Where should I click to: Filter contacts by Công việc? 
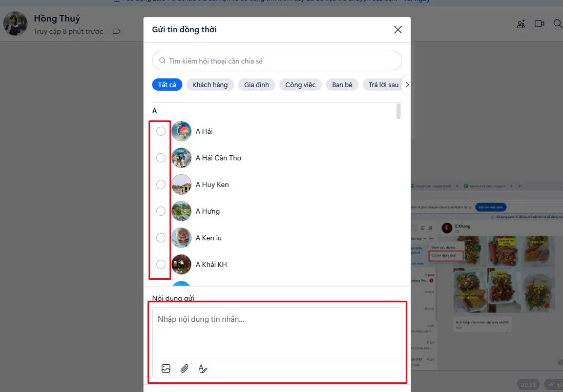pyautogui.click(x=300, y=85)
